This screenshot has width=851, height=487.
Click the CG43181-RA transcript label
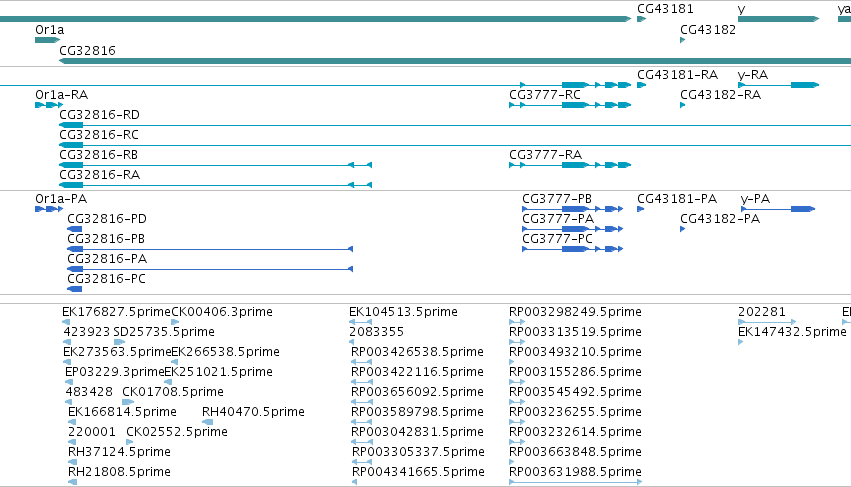(677, 75)
